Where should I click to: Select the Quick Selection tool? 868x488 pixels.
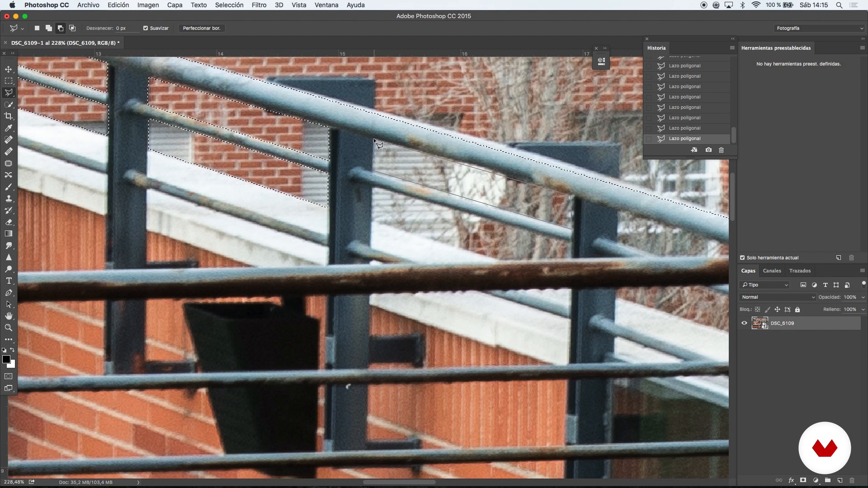pos(9,104)
